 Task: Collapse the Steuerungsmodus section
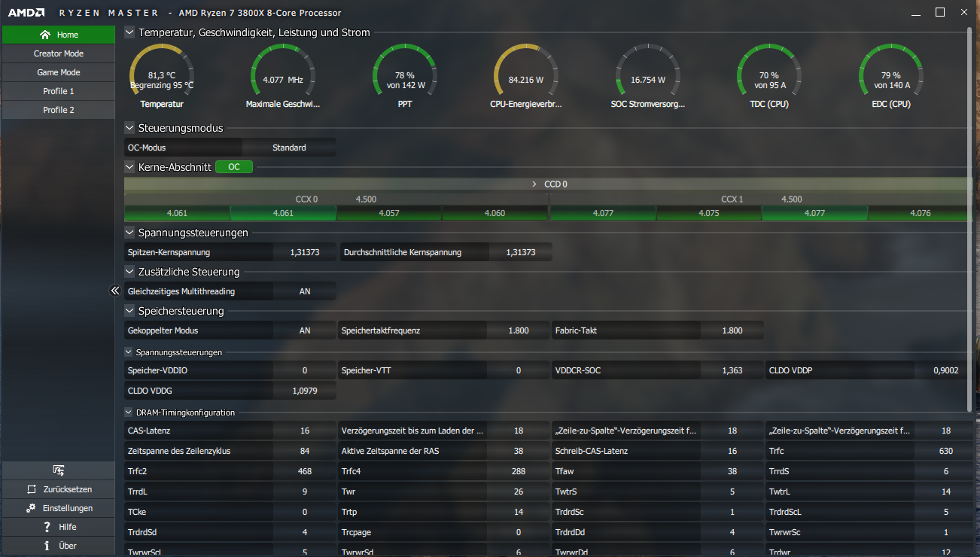[129, 128]
